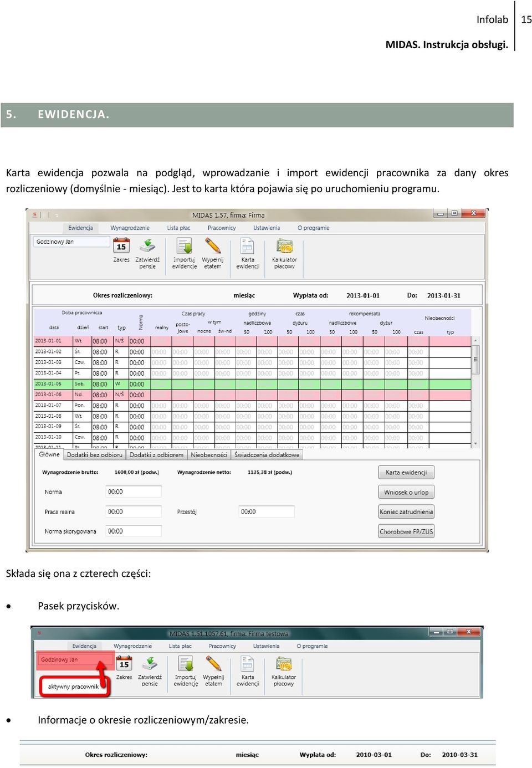Switch to the Nieobecności tab
Image resolution: width=532 pixels, height=768 pixels.
pos(209,455)
